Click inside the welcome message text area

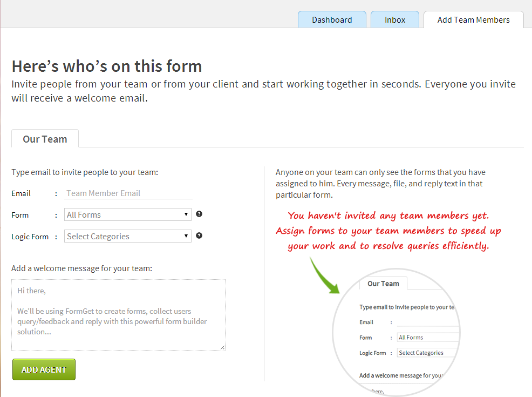coord(118,314)
